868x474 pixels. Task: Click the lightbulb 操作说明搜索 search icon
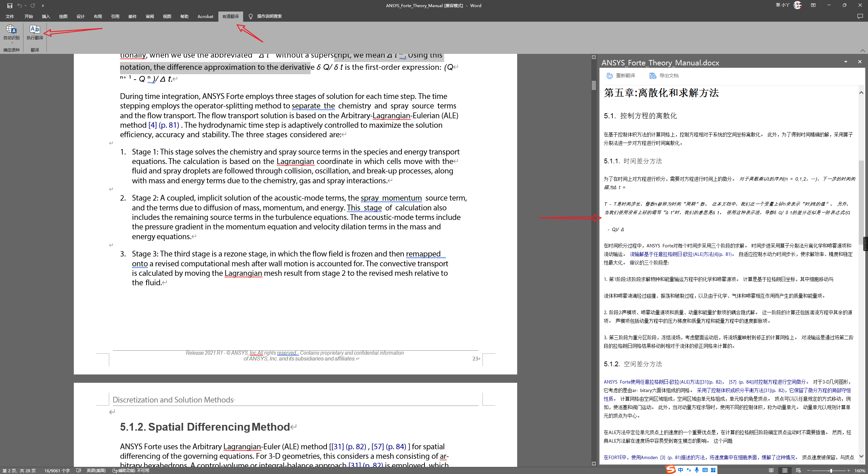251,16
